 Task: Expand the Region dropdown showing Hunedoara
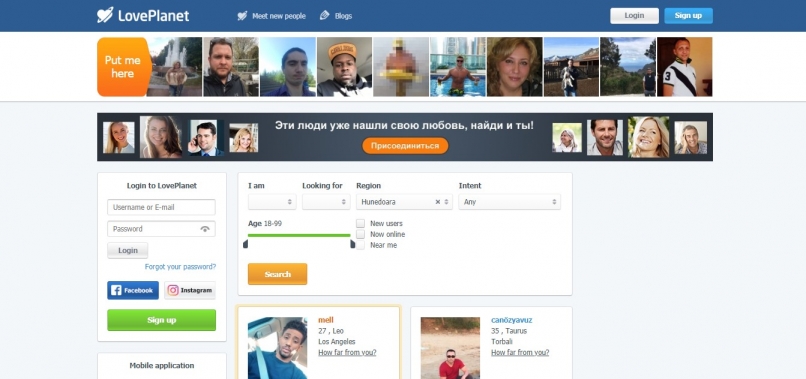[x=404, y=202]
